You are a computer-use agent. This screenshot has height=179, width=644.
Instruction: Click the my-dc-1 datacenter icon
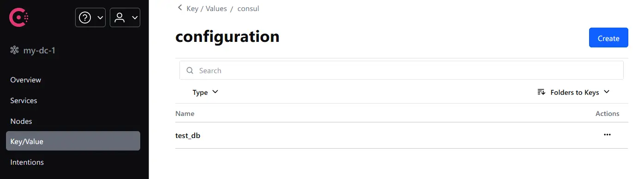tap(14, 50)
